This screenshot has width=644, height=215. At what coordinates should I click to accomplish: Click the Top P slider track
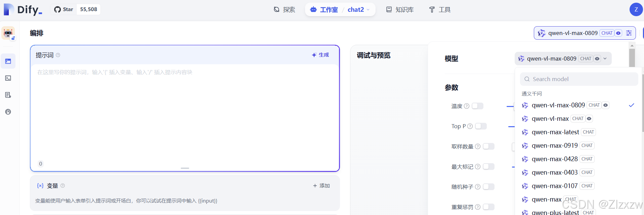point(511,127)
